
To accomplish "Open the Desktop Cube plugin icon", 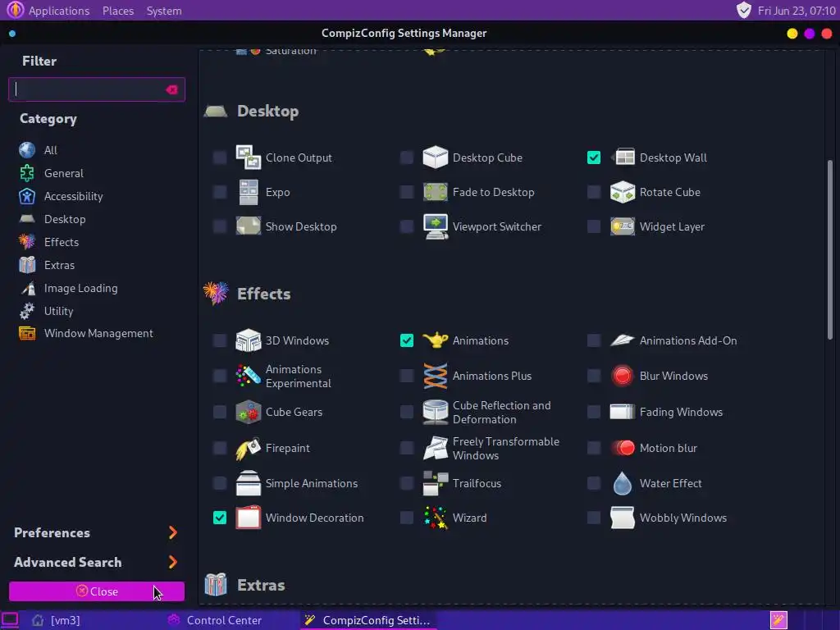I will coord(435,157).
